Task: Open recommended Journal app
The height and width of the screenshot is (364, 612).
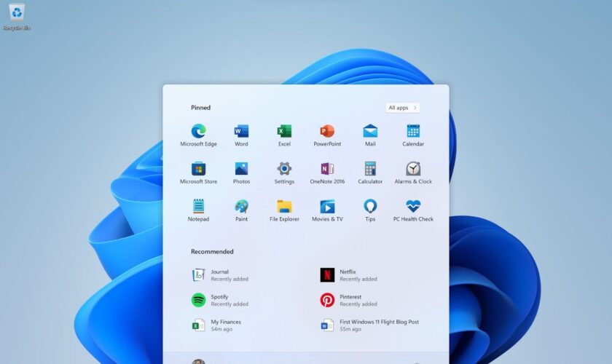Action: click(x=220, y=275)
